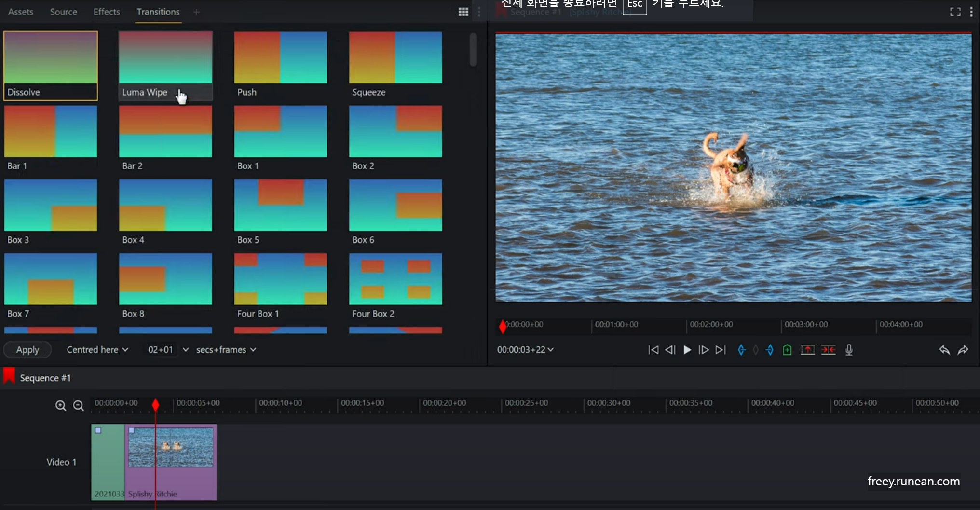
Task: Choose the Box 3 transition
Action: (51, 213)
